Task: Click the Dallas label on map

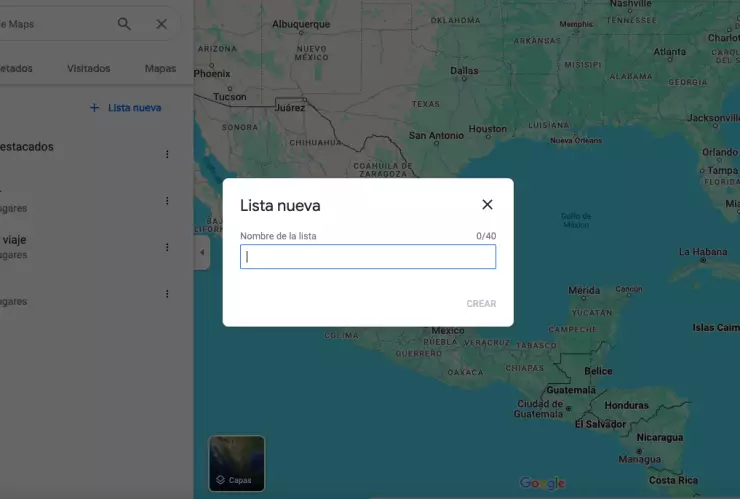Action: coord(464,71)
